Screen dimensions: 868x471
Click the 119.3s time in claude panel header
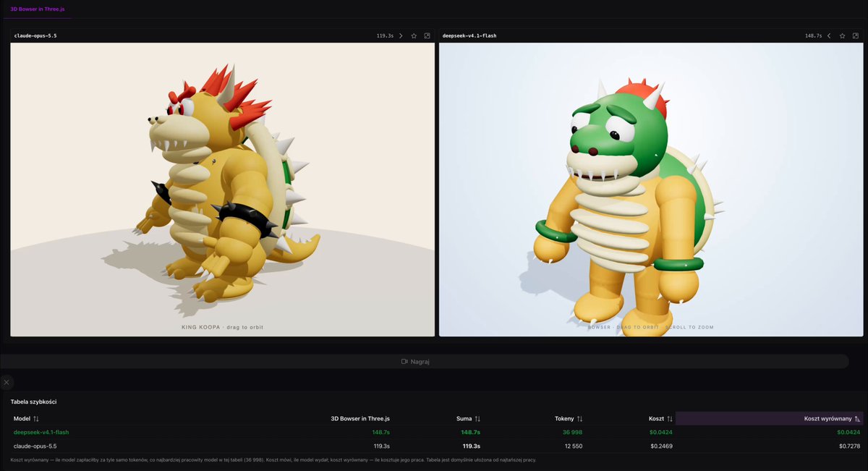click(385, 35)
